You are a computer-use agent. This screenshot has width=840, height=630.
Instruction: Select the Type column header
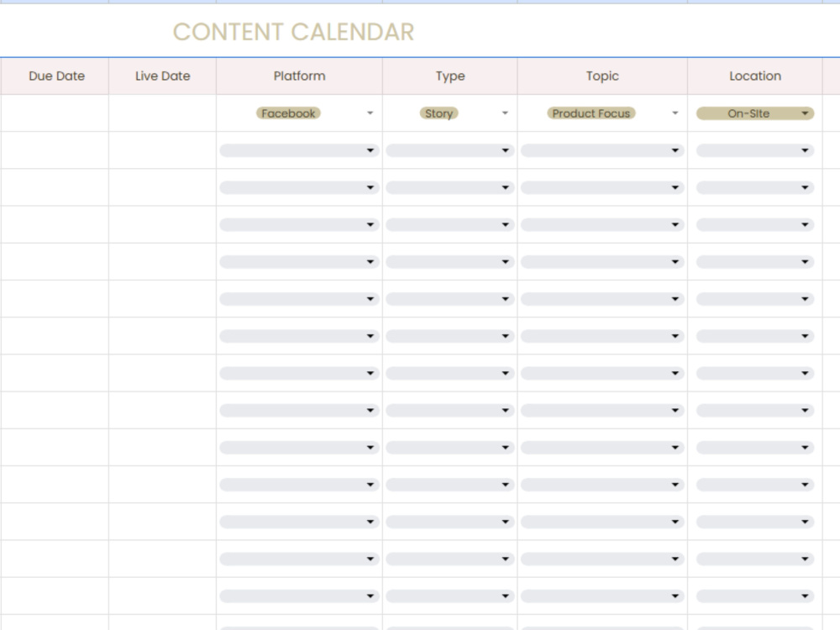(450, 76)
